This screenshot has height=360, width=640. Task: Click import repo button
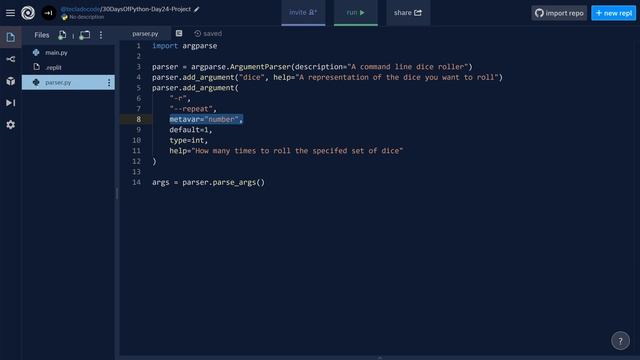pyautogui.click(x=559, y=13)
